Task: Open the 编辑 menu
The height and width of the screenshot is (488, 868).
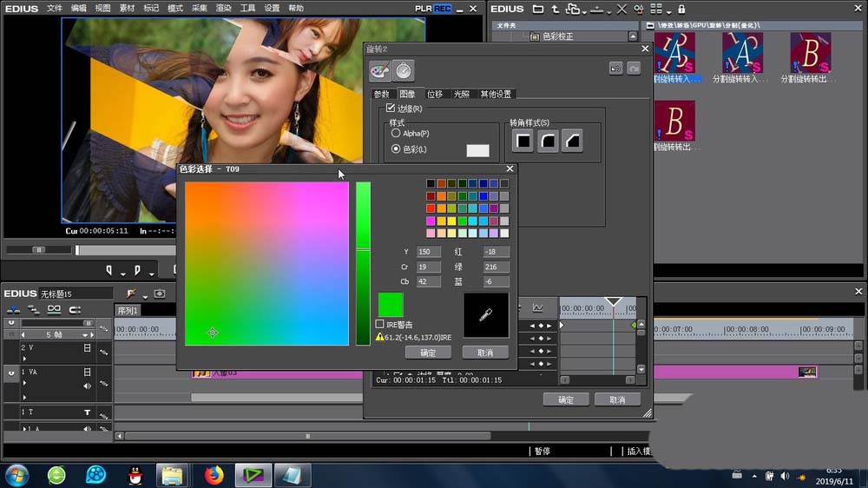Action: (x=79, y=9)
